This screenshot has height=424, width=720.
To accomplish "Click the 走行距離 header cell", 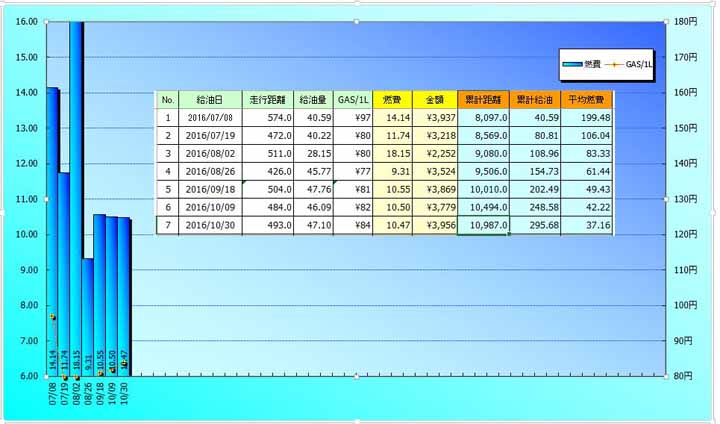I will (x=268, y=100).
